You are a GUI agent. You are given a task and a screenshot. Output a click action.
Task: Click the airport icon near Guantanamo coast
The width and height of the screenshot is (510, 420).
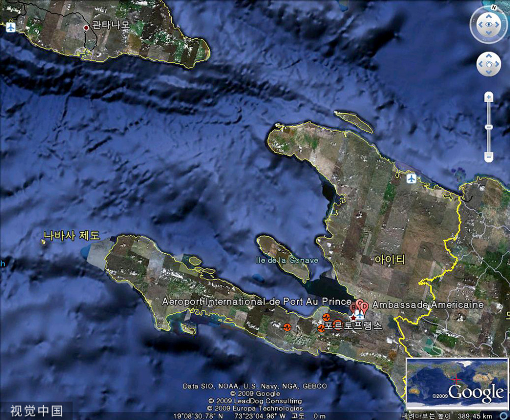coord(11,27)
